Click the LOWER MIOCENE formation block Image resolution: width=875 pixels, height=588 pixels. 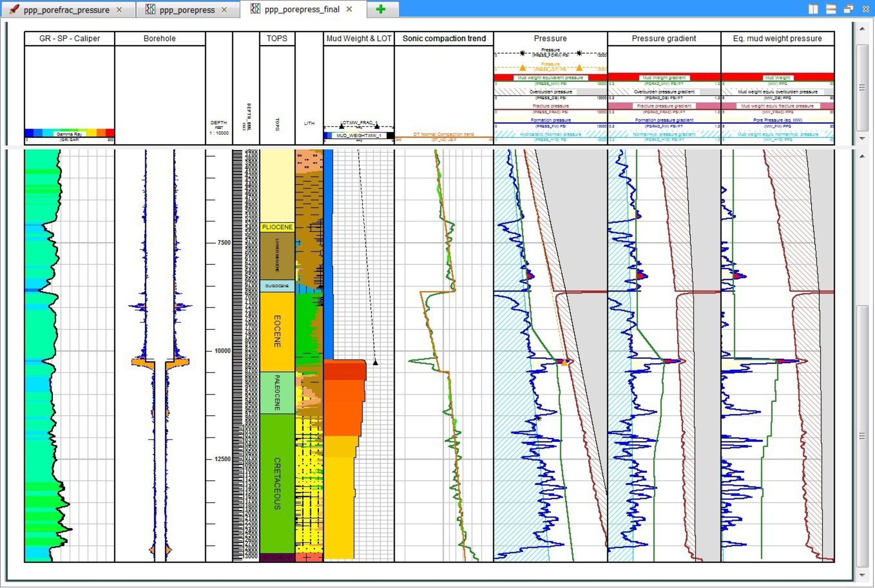coord(277,256)
